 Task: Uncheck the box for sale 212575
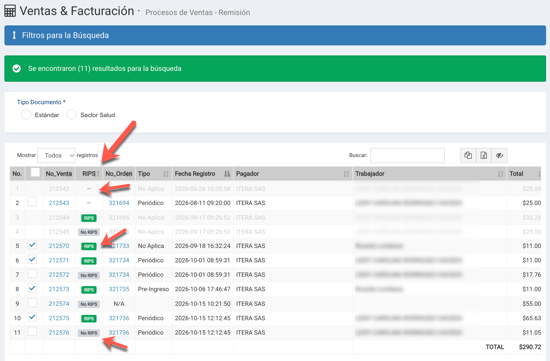tap(32, 317)
